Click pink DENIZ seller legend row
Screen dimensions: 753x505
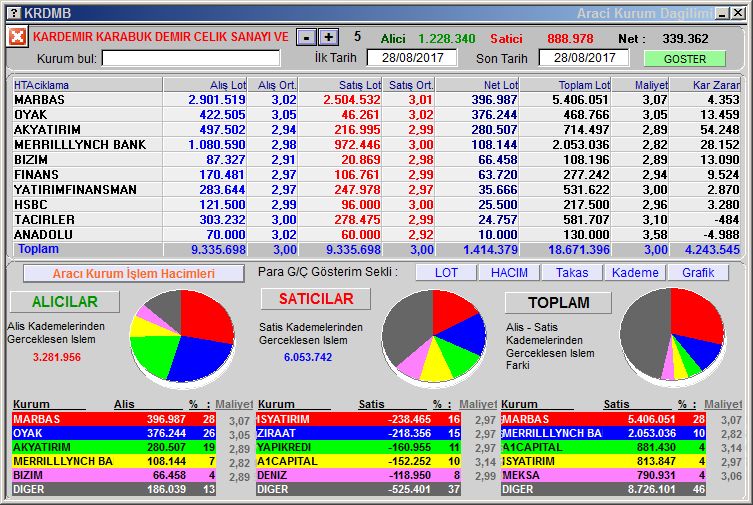tap(359, 475)
